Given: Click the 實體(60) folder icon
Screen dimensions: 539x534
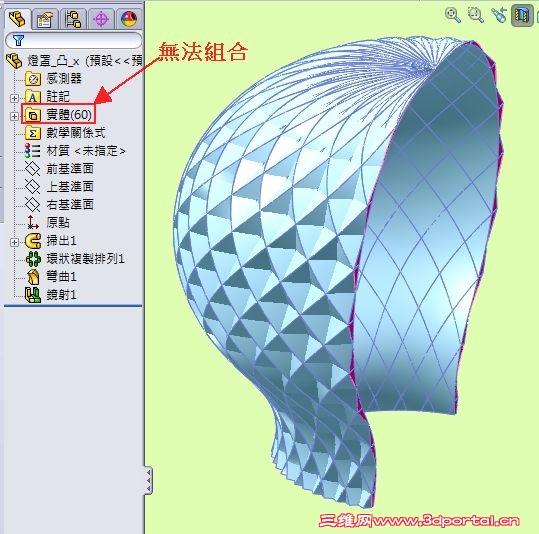Looking at the screenshot, I should [33, 115].
